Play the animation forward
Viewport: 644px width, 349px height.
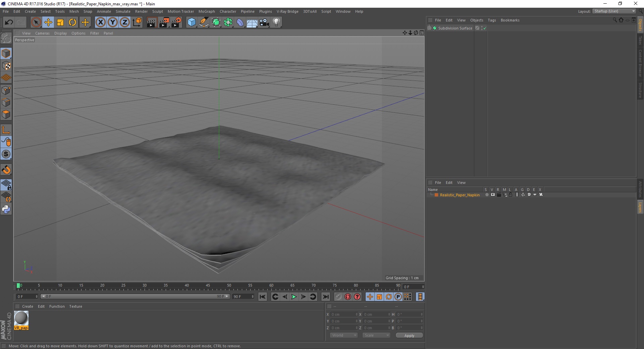pyautogui.click(x=294, y=297)
